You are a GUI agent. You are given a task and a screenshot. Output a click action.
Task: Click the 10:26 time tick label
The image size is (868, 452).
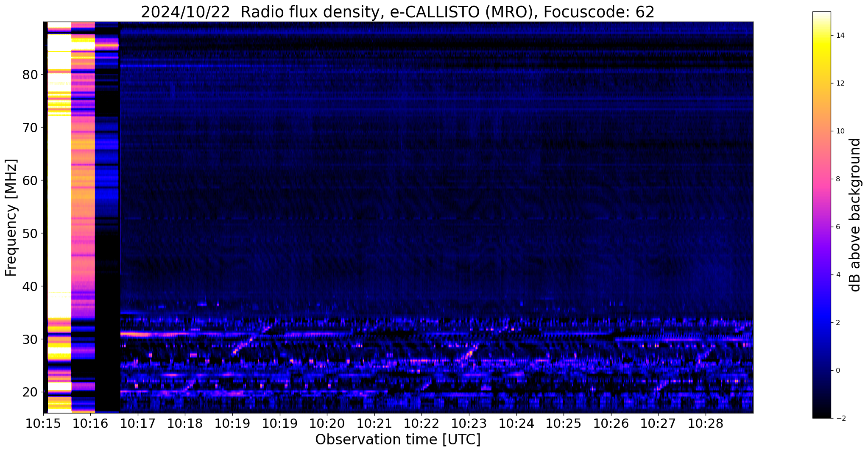(x=611, y=424)
